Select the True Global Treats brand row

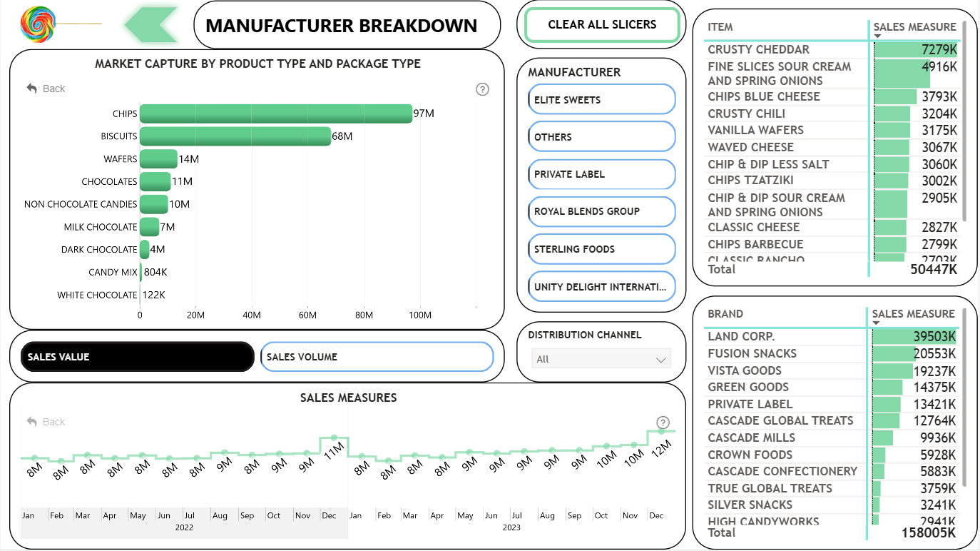click(x=832, y=488)
